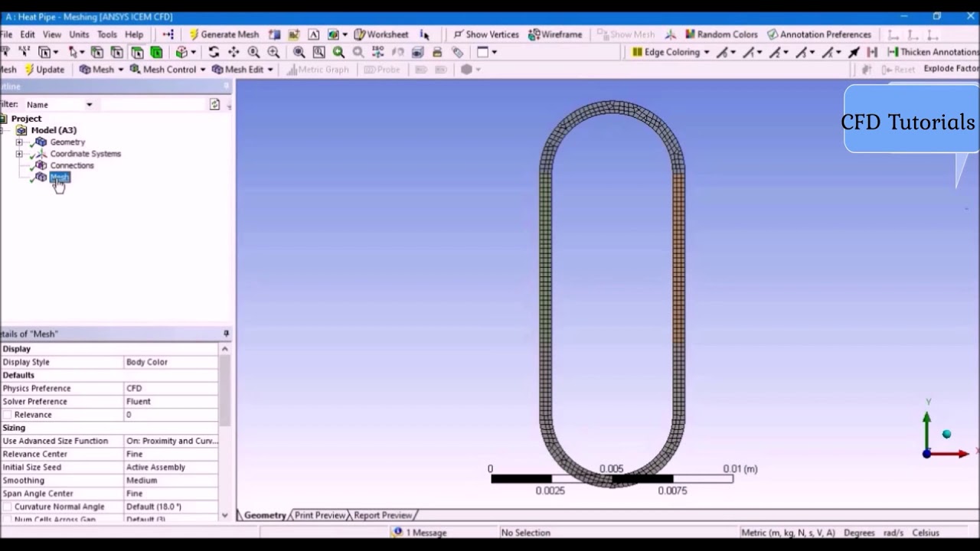This screenshot has height=551, width=980.
Task: Click the Zoom To Fit icon
Action: pos(299,52)
